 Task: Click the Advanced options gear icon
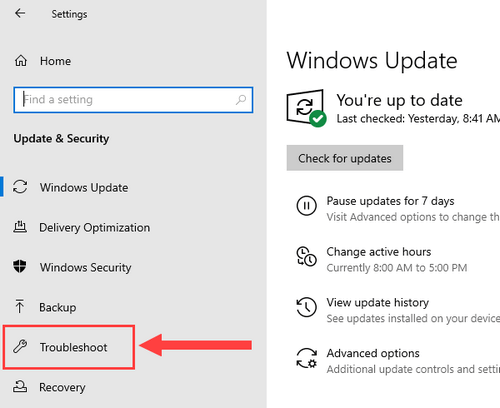click(307, 358)
